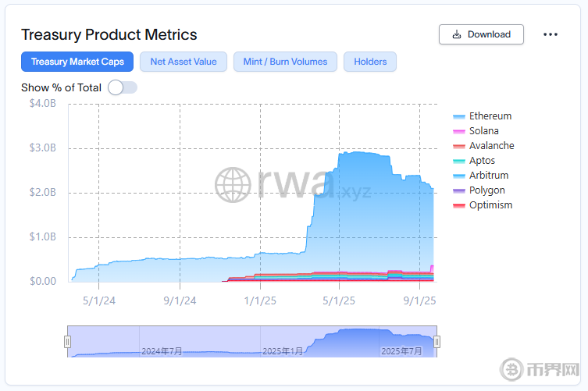Open the Mint / Burn Volumes tab
588x391 pixels.
point(285,62)
